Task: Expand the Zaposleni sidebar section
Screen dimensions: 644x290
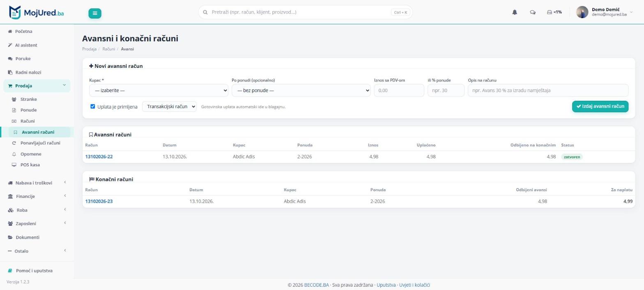Action: (x=37, y=223)
